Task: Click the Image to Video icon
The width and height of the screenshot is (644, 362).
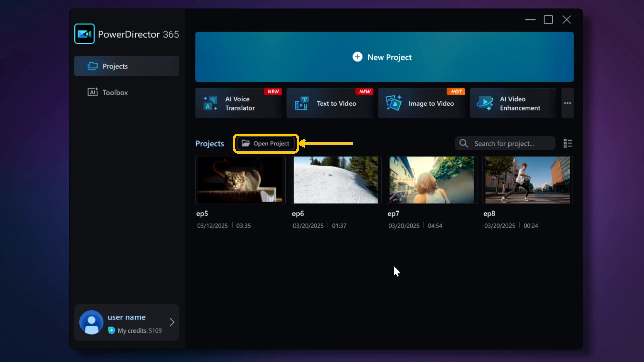Action: pyautogui.click(x=394, y=103)
